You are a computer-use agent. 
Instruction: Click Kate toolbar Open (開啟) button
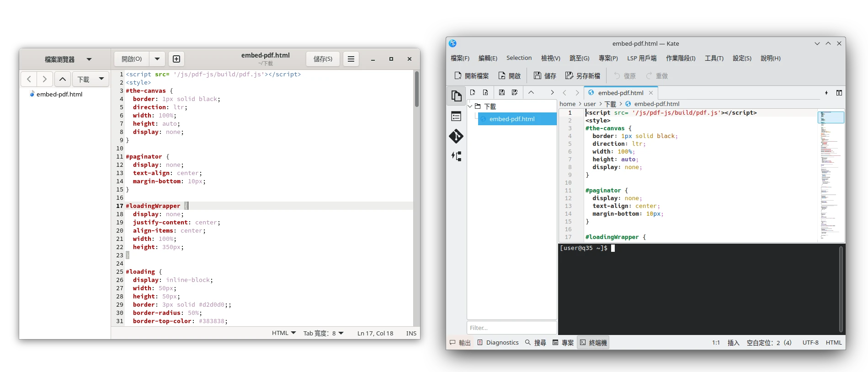click(510, 76)
